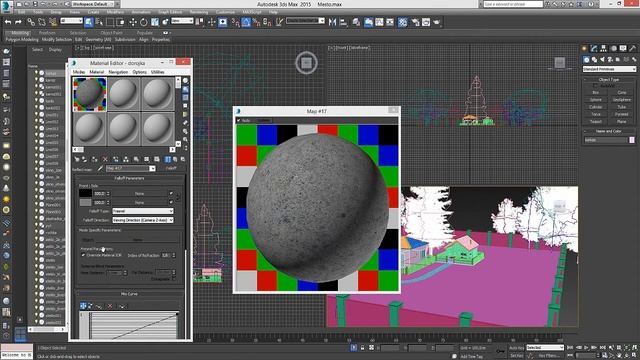The image size is (640, 360).
Task: Toggle Angle Snap in main toolbar
Action: (246, 22)
